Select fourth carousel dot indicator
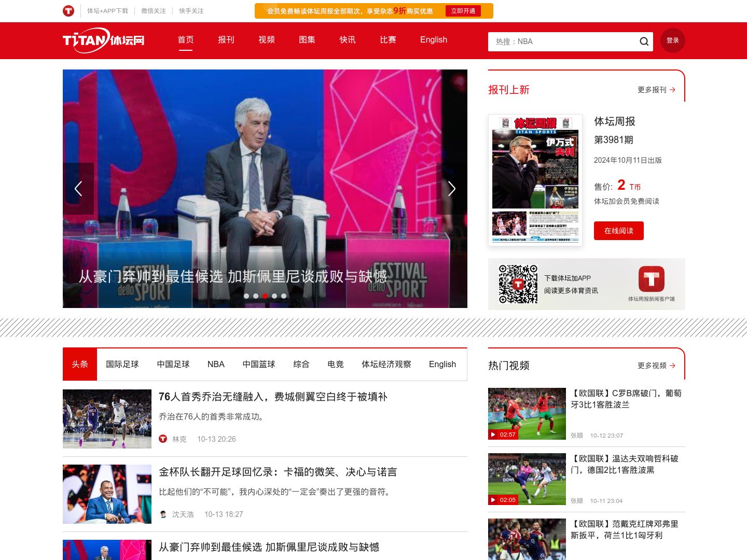This screenshot has width=747, height=560. pos(274,296)
